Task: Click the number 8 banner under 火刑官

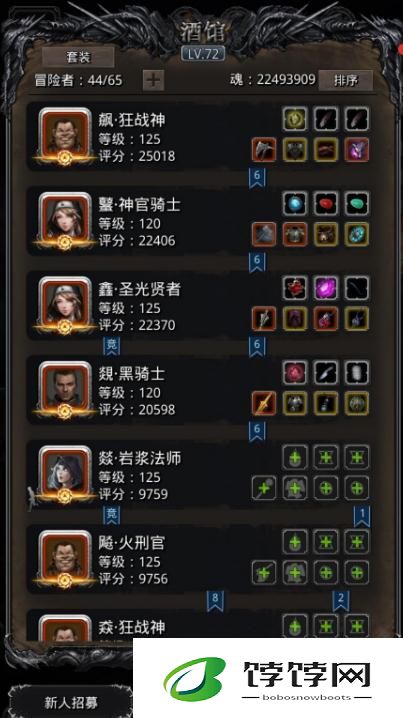Action: 215,600
